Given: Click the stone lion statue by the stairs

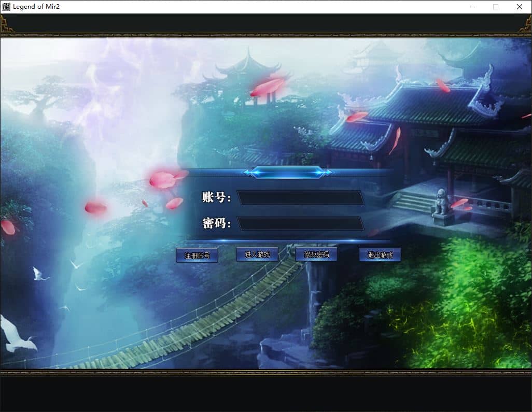Looking at the screenshot, I should (441, 203).
